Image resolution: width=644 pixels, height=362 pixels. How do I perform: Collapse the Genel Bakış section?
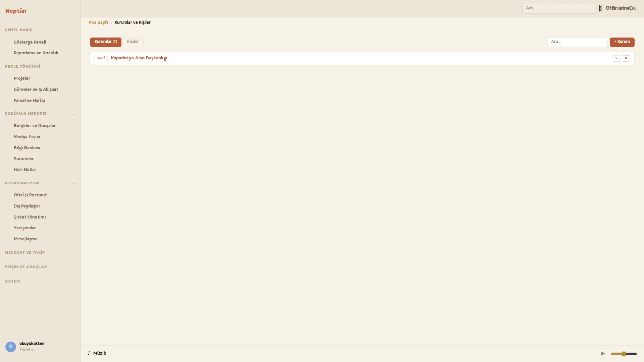tap(40, 30)
